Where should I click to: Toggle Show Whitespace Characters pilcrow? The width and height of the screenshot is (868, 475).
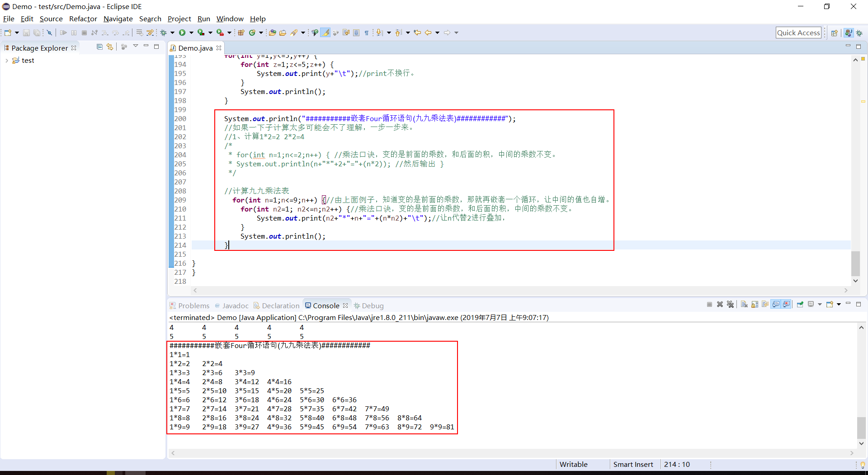coord(366,33)
